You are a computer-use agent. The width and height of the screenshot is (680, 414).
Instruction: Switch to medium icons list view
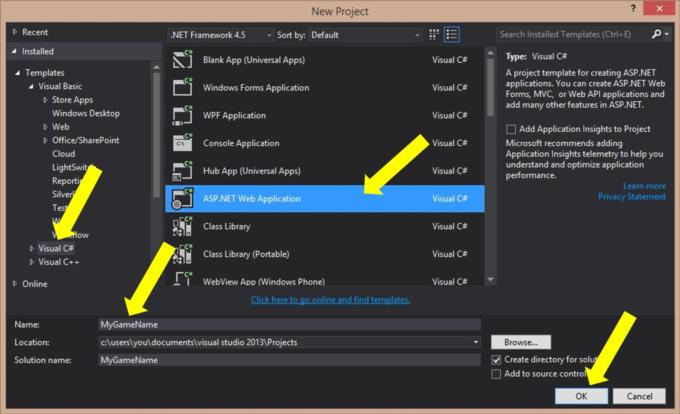point(451,34)
